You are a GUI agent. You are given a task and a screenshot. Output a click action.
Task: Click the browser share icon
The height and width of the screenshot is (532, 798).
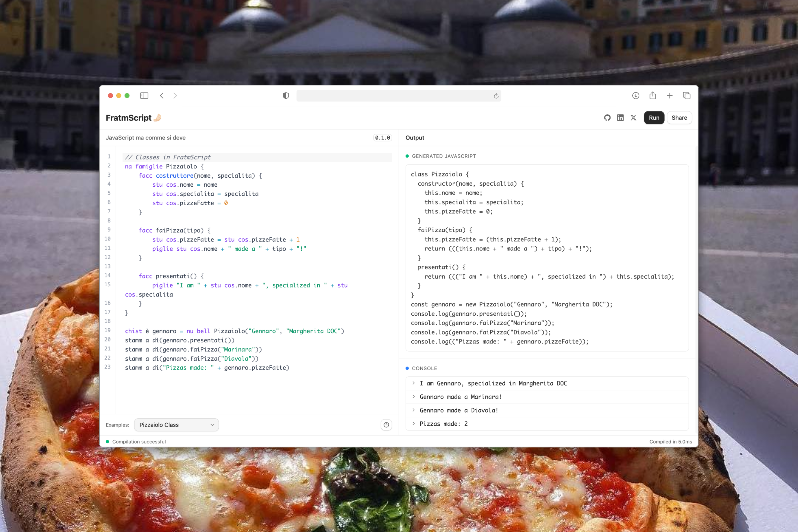pyautogui.click(x=653, y=96)
